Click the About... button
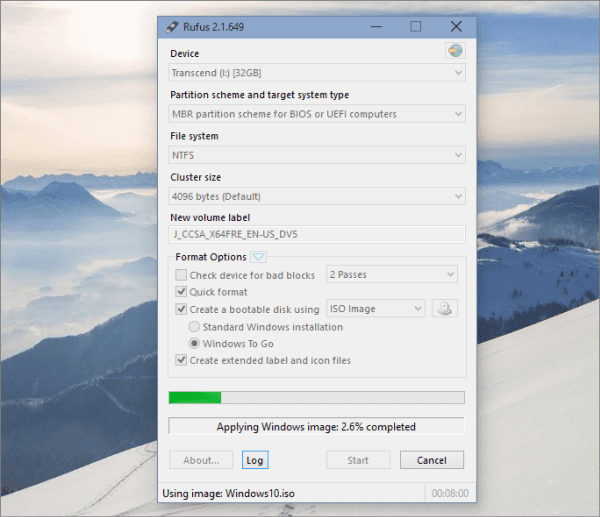The width and height of the screenshot is (600, 517). pyautogui.click(x=201, y=460)
